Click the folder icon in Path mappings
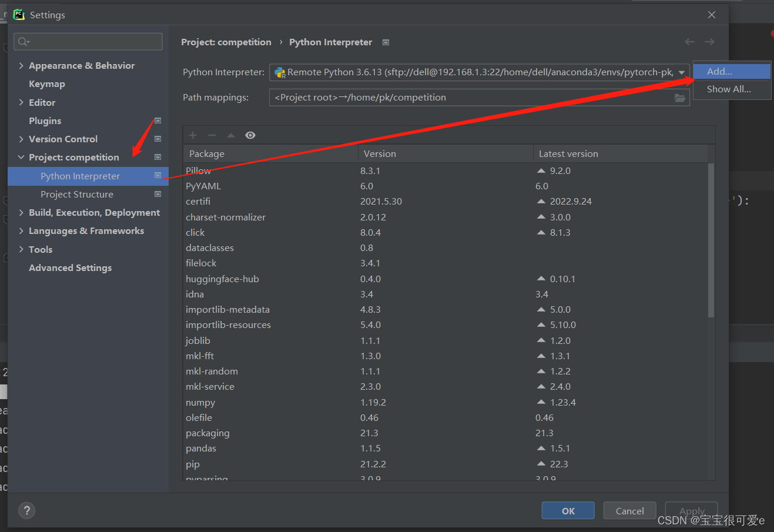This screenshot has width=774, height=532. 680,98
